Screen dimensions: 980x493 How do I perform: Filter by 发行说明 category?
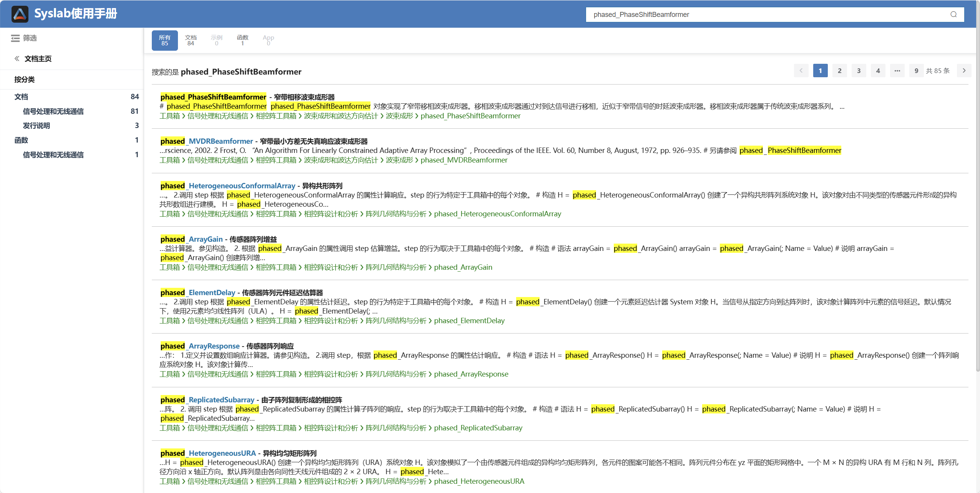coord(80,126)
